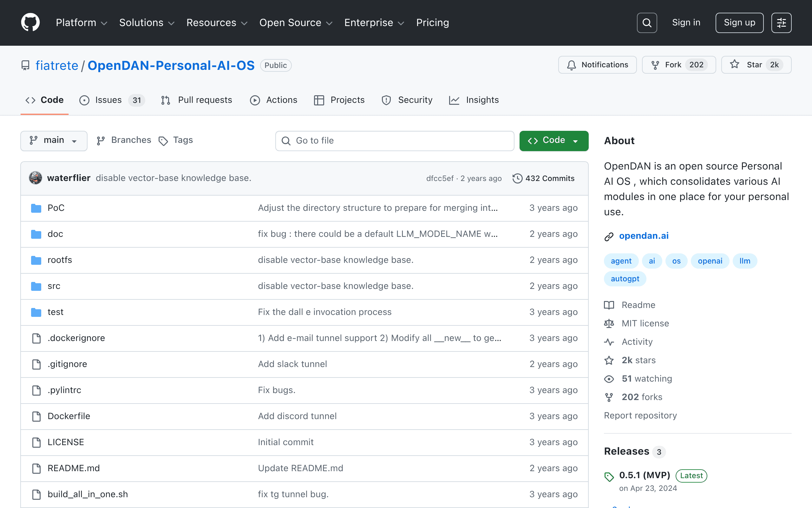Select the autogpt topic tag

pos(625,279)
